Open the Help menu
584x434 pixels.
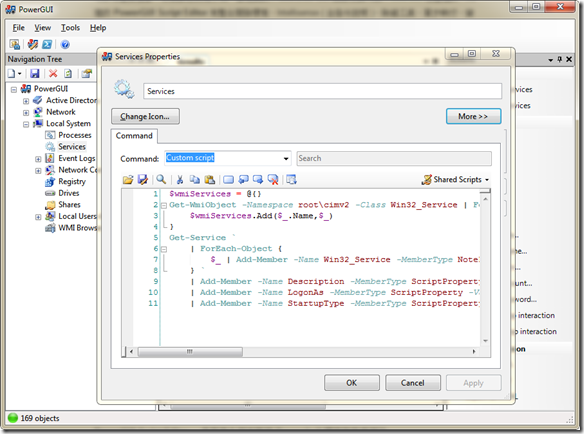pyautogui.click(x=98, y=28)
